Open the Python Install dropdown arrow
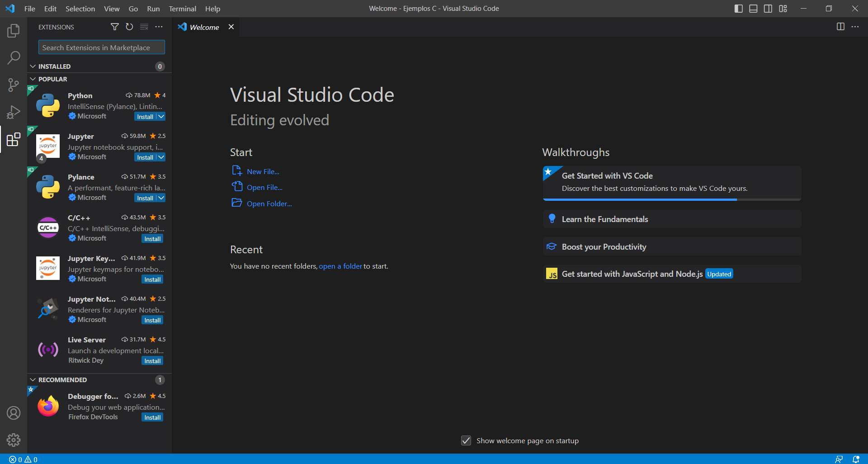This screenshot has height=464, width=868. [x=161, y=117]
